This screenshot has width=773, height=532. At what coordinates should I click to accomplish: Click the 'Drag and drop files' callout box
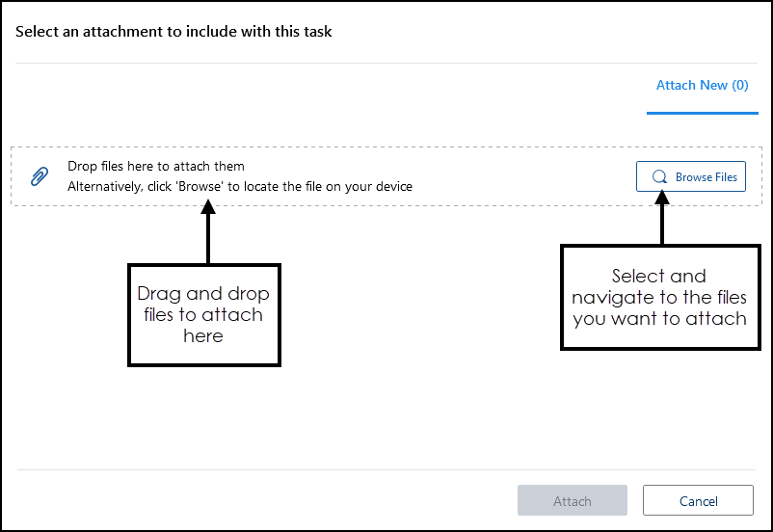click(203, 314)
